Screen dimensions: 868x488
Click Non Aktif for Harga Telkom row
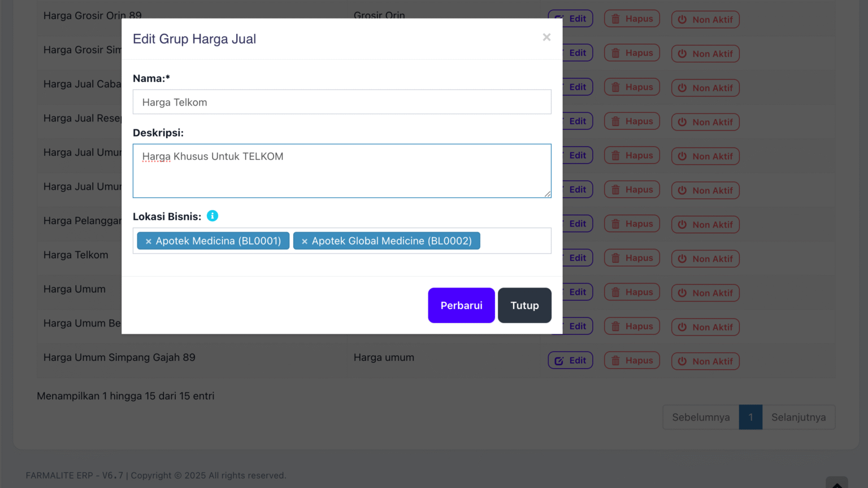click(705, 259)
